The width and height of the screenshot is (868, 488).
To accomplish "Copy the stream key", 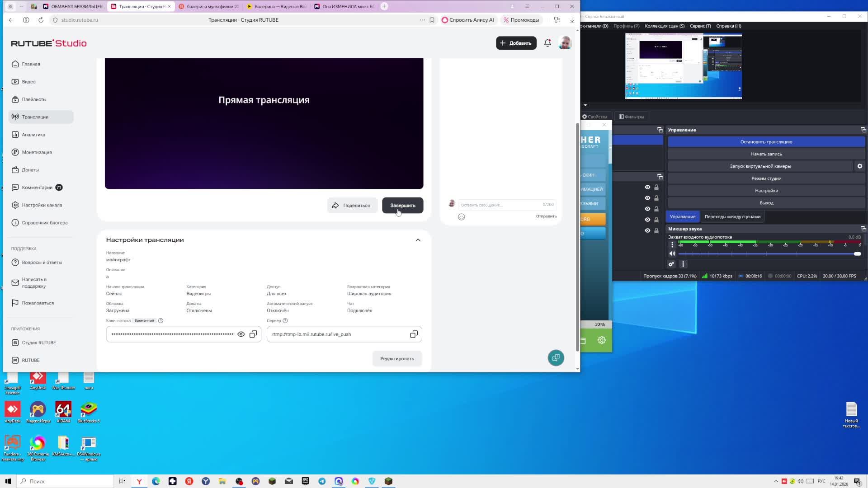I will coord(253,334).
